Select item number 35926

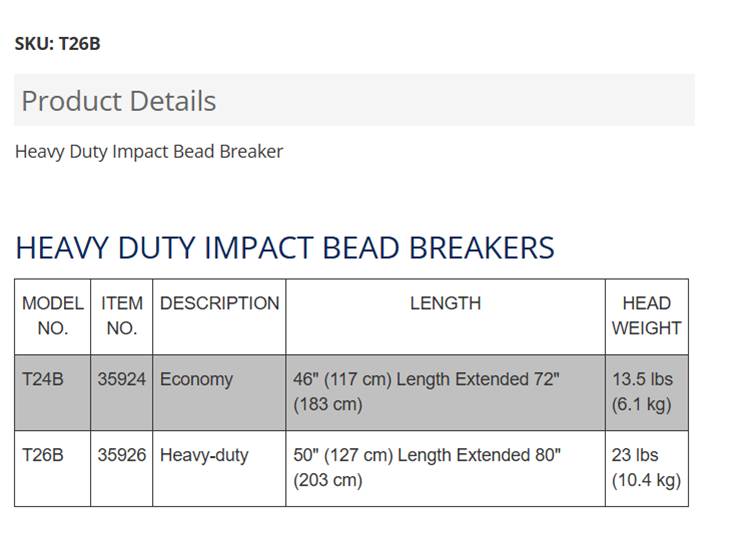pyautogui.click(x=121, y=456)
